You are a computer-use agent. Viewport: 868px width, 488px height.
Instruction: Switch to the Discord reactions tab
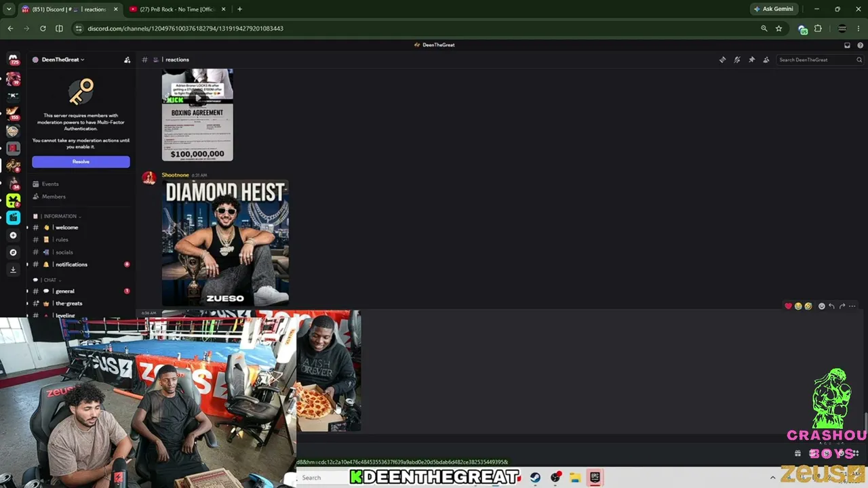(x=69, y=9)
